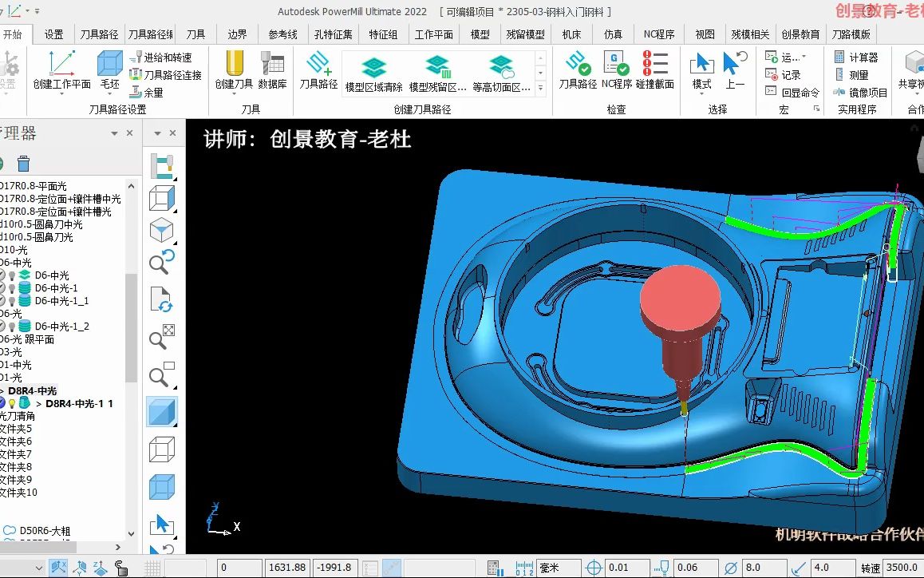Toggle the blue block display cube icon
The height and width of the screenshot is (578, 924).
click(161, 488)
